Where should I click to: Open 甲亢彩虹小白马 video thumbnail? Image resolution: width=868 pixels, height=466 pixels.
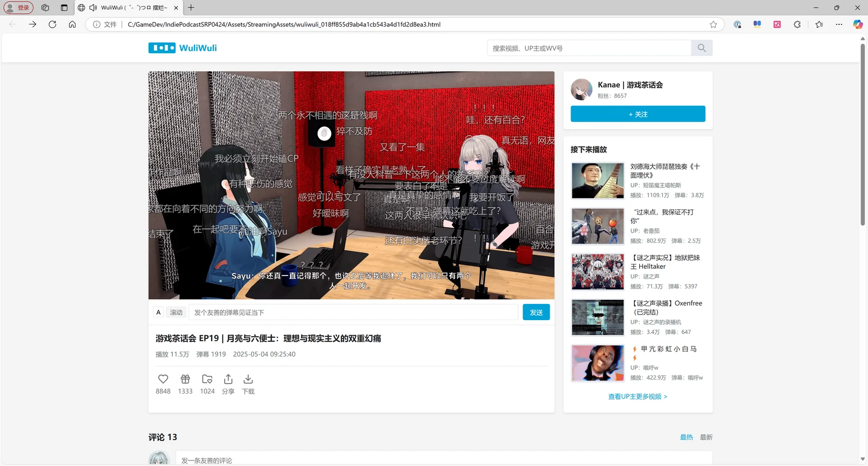click(598, 363)
